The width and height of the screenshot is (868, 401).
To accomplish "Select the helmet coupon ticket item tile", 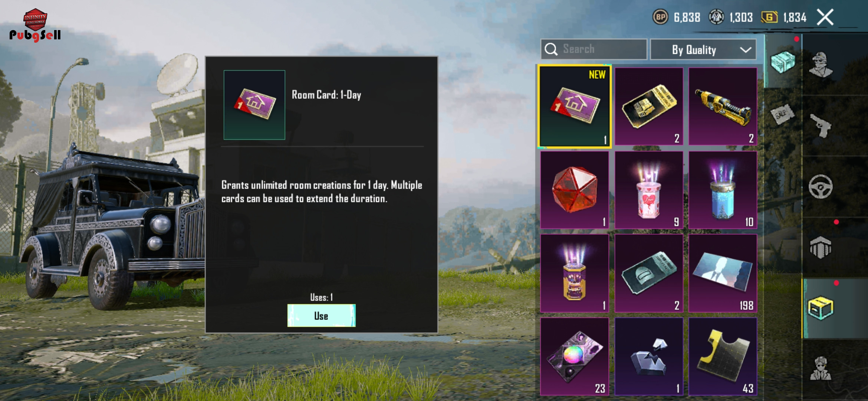I will point(649,273).
